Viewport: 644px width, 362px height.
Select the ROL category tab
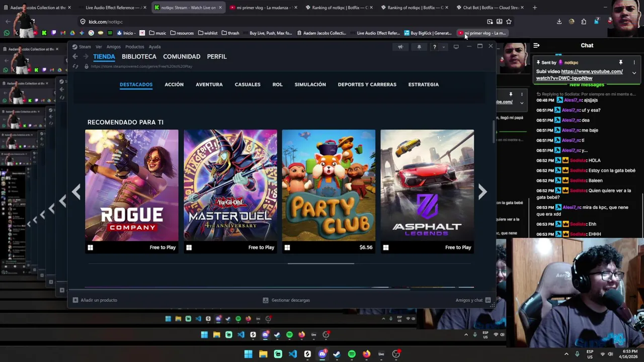coord(277,84)
